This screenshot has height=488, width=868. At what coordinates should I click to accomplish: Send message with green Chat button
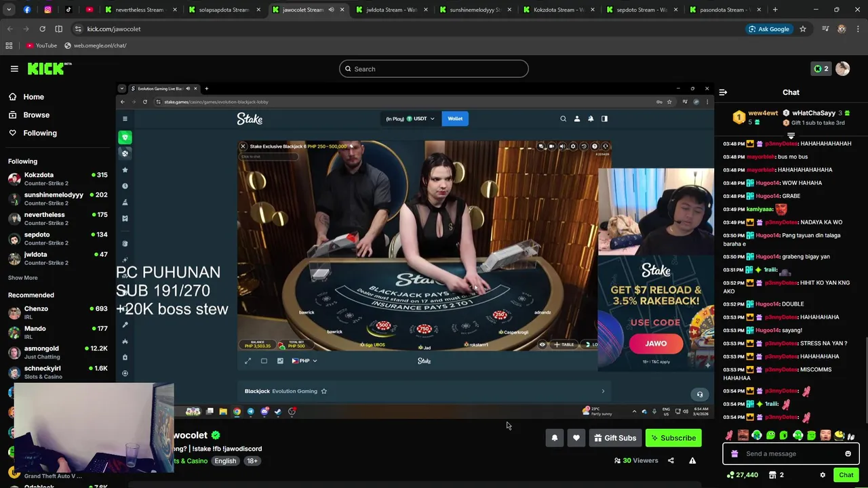click(846, 475)
